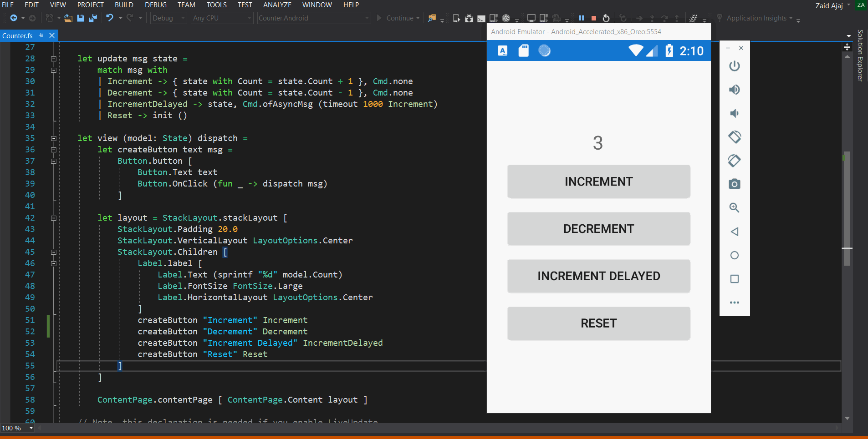Open the TOOLS menu
The height and width of the screenshot is (439, 868).
click(x=217, y=5)
